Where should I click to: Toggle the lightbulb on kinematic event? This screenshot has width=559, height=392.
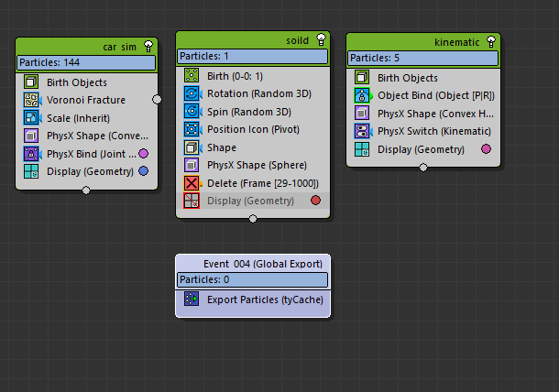[x=491, y=42]
